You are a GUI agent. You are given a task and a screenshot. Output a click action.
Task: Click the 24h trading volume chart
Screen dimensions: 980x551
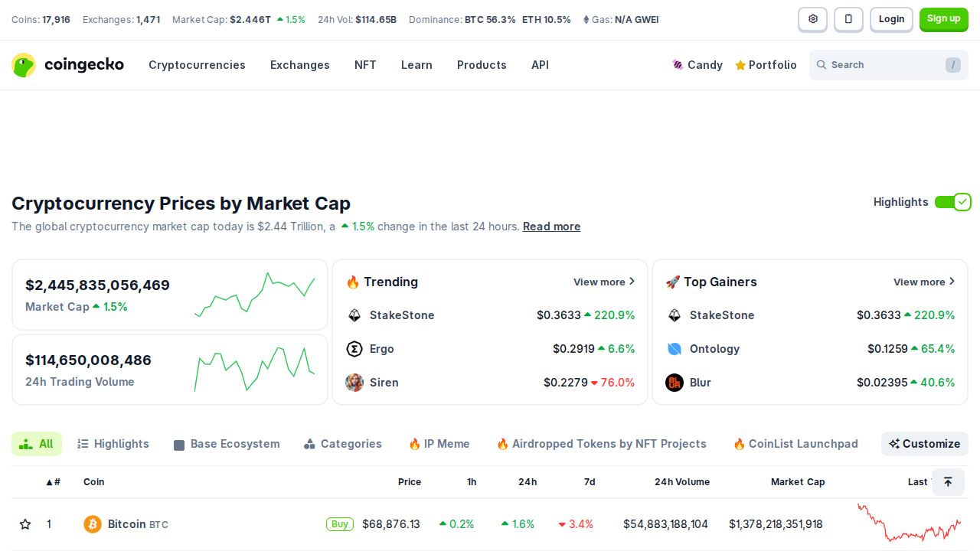(255, 369)
